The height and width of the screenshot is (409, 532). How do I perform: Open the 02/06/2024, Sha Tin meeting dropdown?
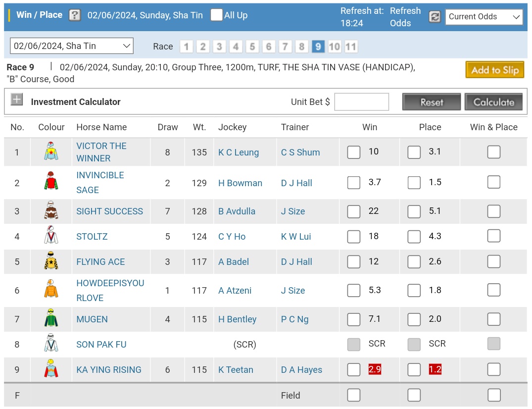point(72,46)
